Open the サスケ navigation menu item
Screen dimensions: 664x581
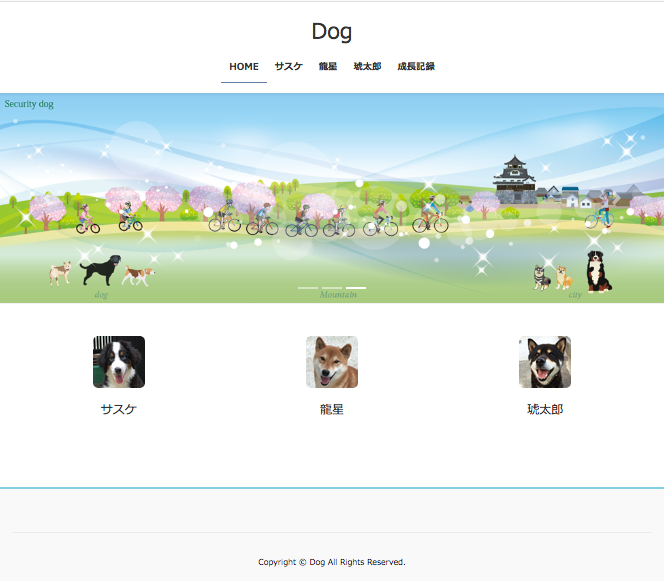288,66
